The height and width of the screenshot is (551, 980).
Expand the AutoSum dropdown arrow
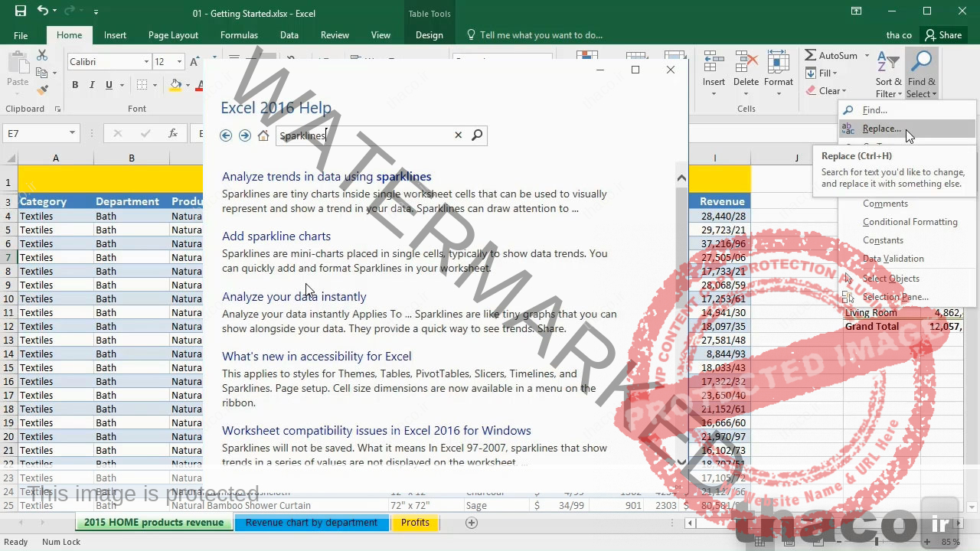[x=867, y=56]
